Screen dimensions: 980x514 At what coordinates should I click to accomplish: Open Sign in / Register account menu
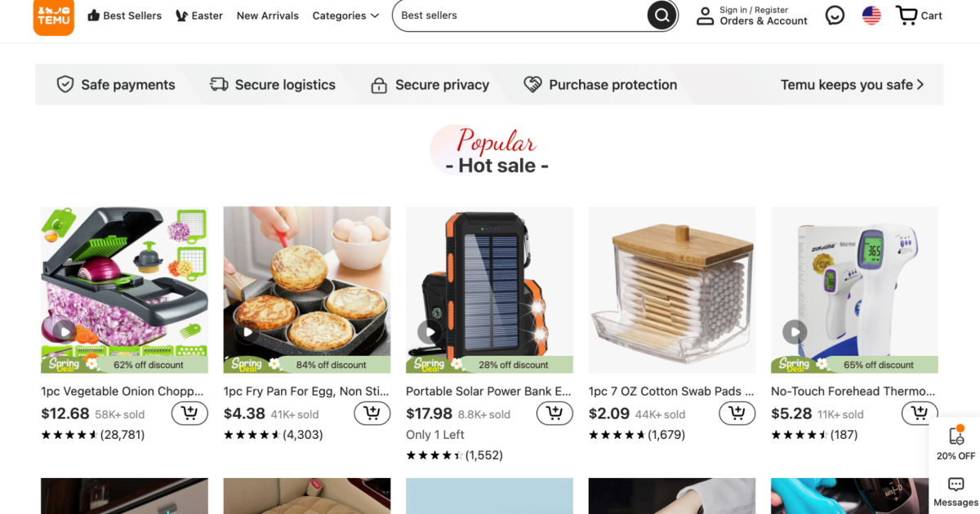751,16
